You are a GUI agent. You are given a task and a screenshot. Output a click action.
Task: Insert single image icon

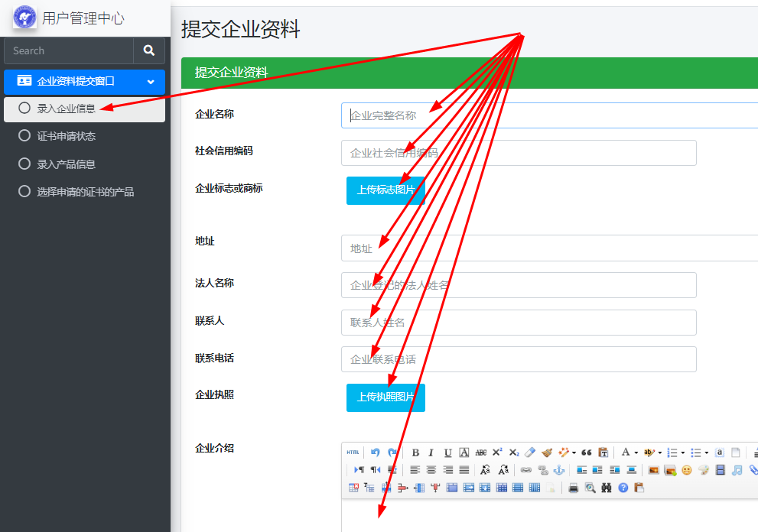tap(653, 470)
